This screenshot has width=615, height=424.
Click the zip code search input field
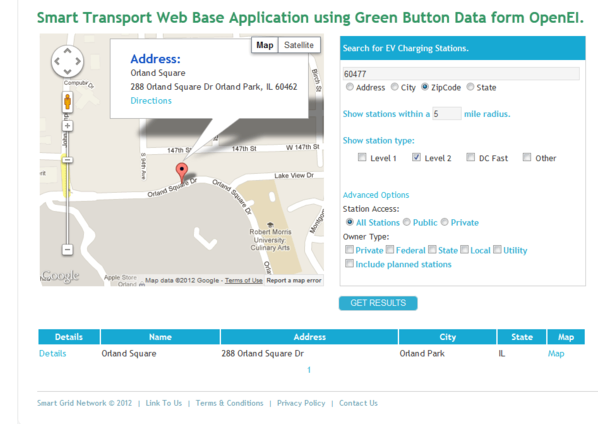pyautogui.click(x=461, y=74)
